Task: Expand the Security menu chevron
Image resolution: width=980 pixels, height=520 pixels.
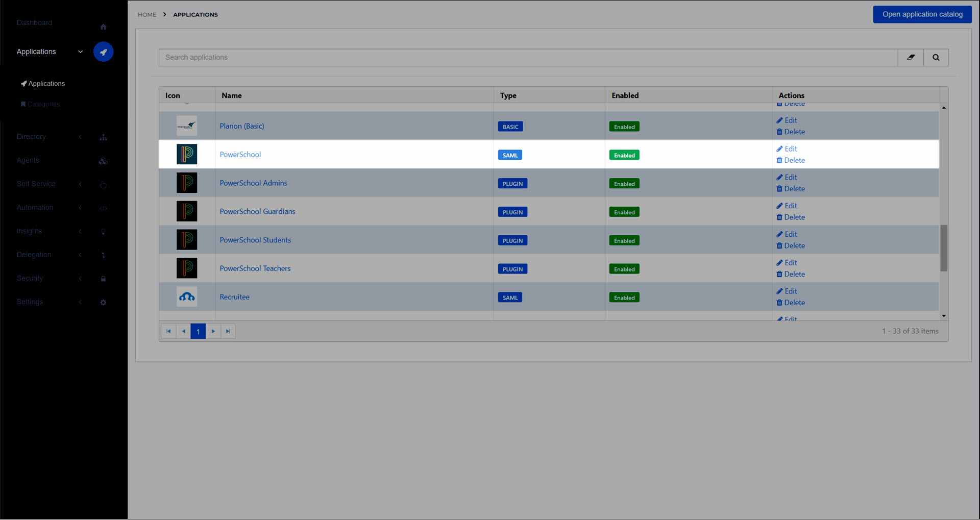Action: click(x=80, y=278)
